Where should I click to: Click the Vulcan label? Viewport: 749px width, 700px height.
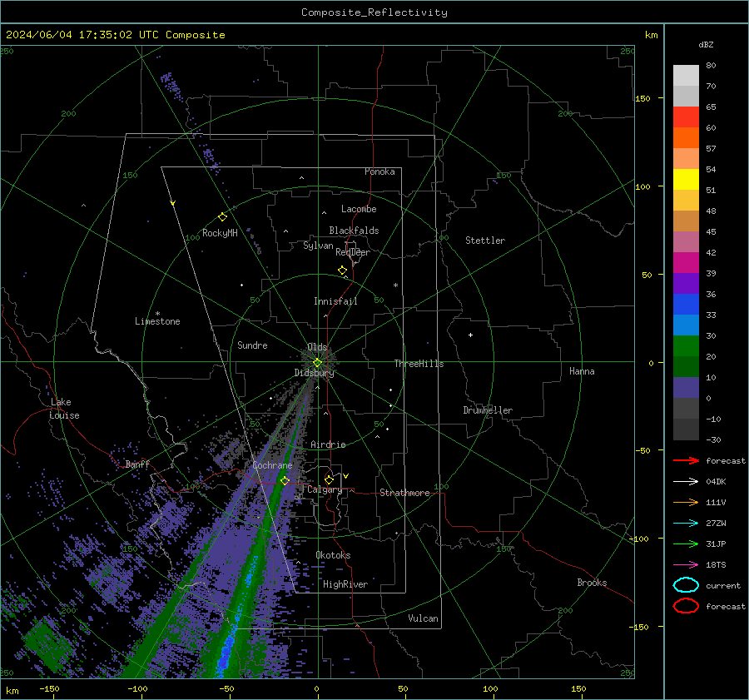coord(423,618)
